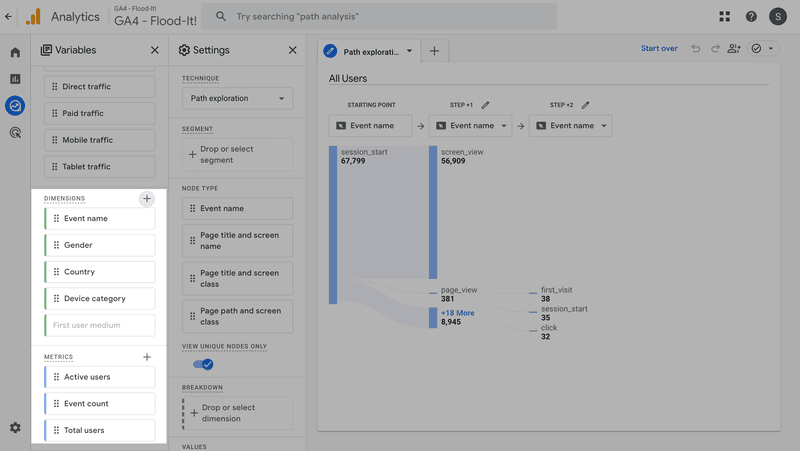Click the search bar field
800x451 pixels.
pyautogui.click(x=380, y=17)
